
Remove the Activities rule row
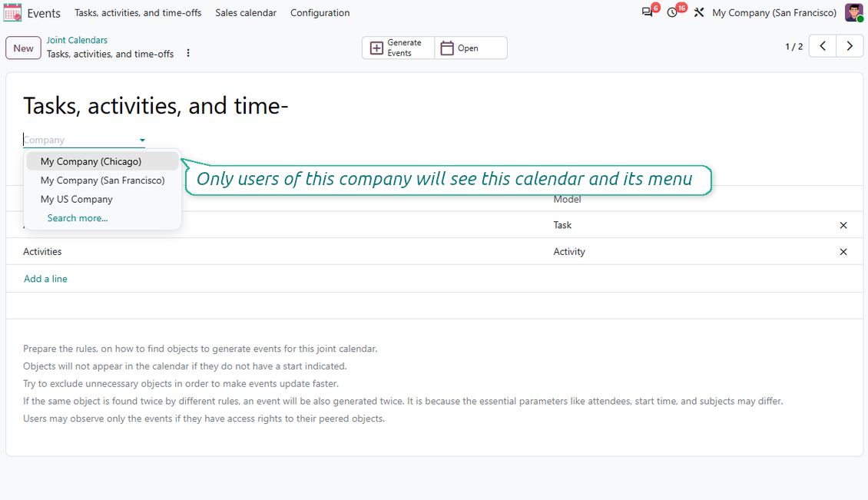[x=843, y=252]
